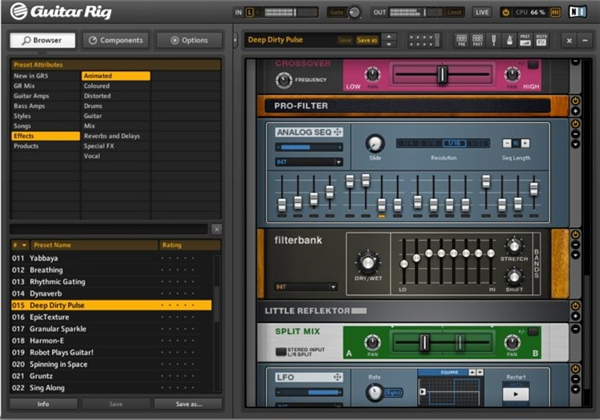Sort by Preset Name column header
The height and width of the screenshot is (420, 600).
click(95, 245)
